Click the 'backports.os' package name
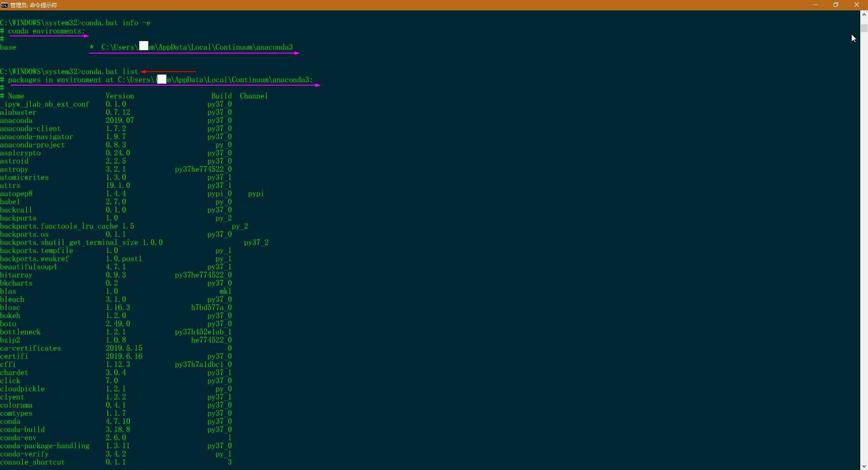Viewport: 868px width, 470px height. 24,234
